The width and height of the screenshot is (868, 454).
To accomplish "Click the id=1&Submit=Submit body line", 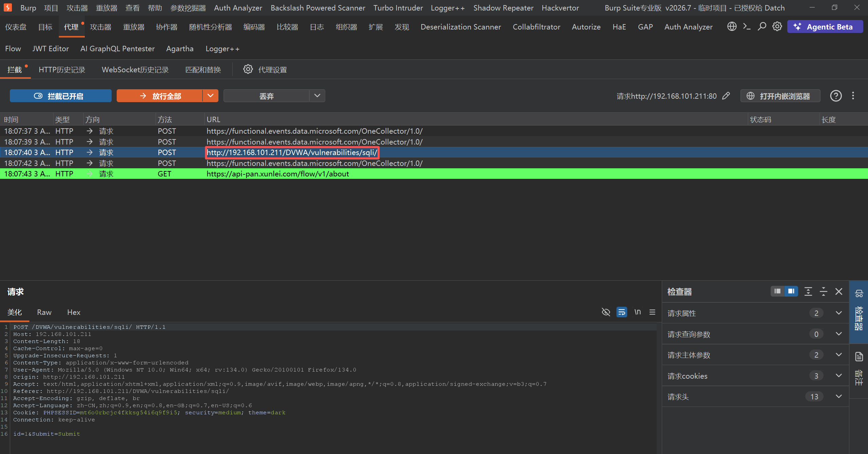I will click(46, 434).
